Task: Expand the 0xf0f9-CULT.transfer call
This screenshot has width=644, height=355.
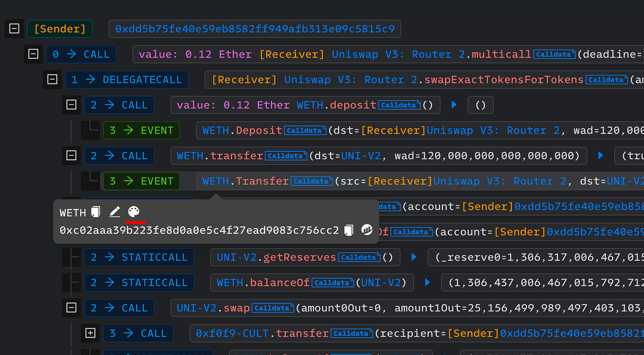Action: (90, 333)
